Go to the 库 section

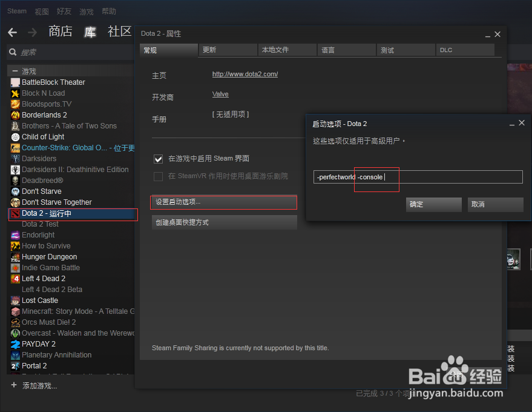click(x=90, y=32)
